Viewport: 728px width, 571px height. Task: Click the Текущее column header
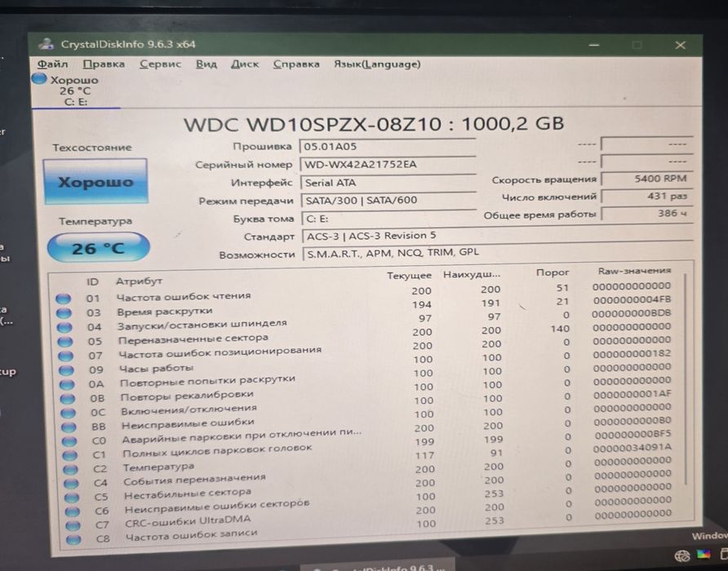tap(410, 276)
